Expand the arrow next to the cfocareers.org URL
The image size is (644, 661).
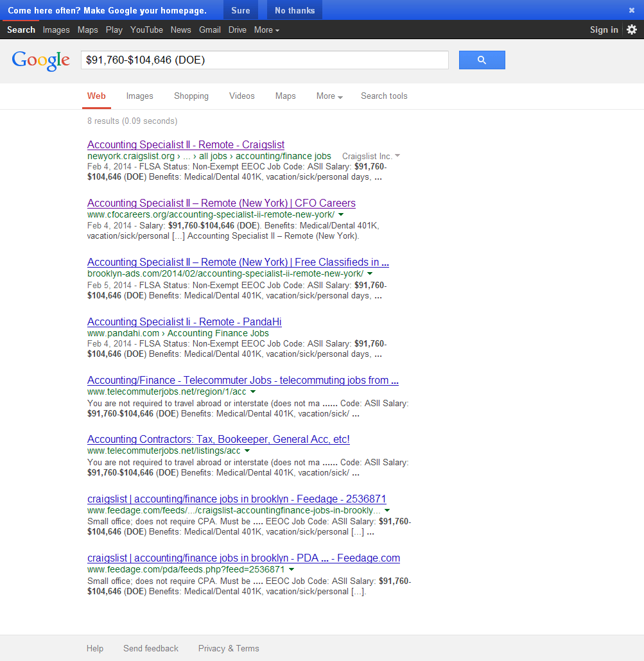click(x=341, y=214)
